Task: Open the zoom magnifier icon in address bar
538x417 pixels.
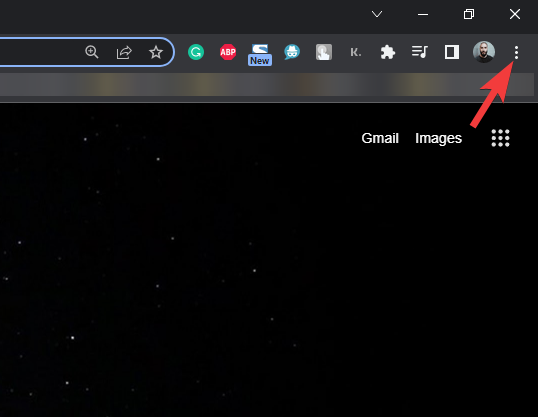Action: (92, 52)
